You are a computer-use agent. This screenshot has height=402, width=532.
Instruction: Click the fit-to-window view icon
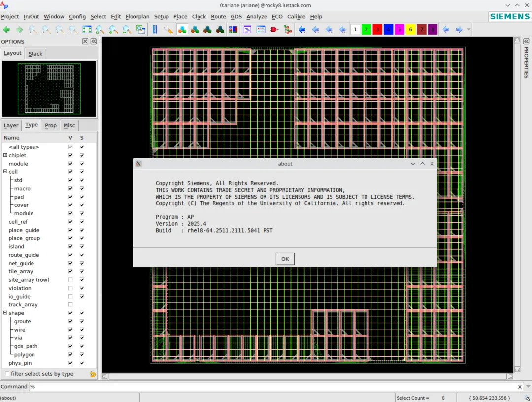point(87,30)
